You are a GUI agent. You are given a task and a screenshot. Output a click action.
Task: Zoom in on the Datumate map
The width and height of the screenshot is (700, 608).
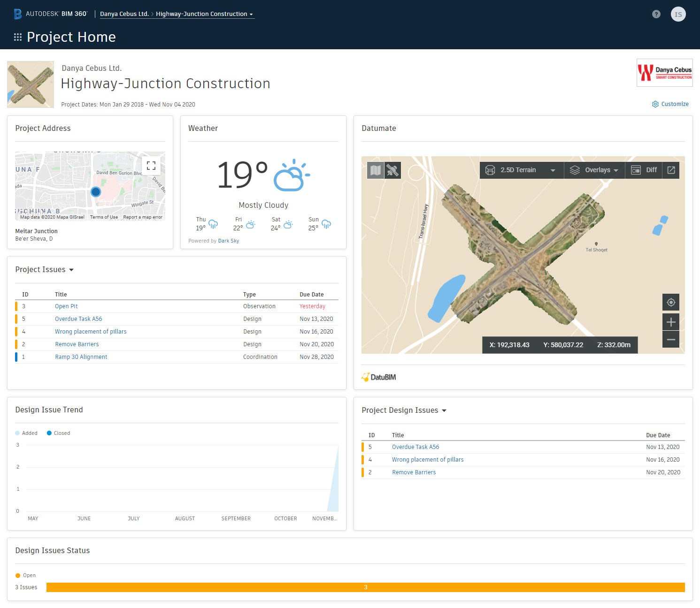[671, 322]
